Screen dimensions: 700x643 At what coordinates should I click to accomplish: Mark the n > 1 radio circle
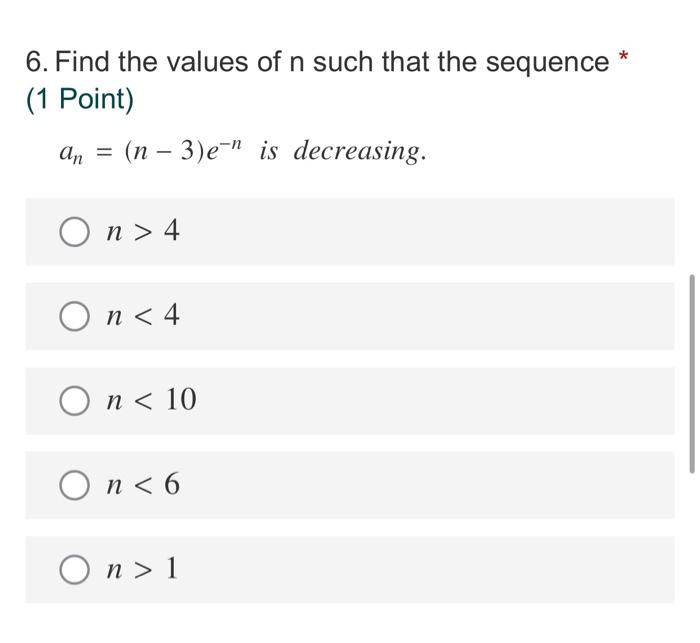click(x=74, y=570)
